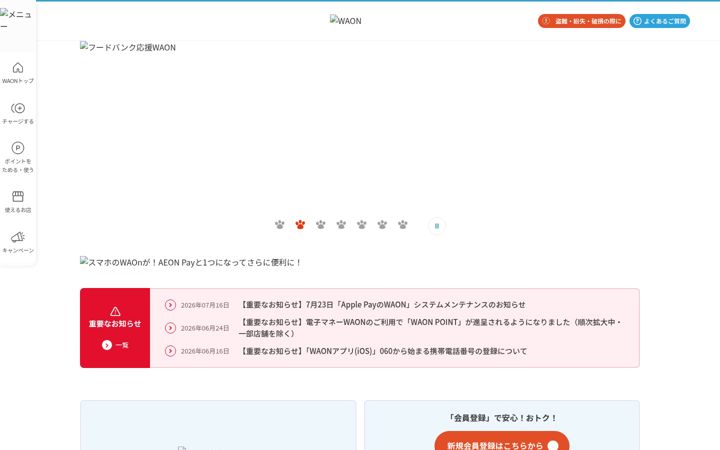
Task: Select third paw slide indicator
Action: 321,225
